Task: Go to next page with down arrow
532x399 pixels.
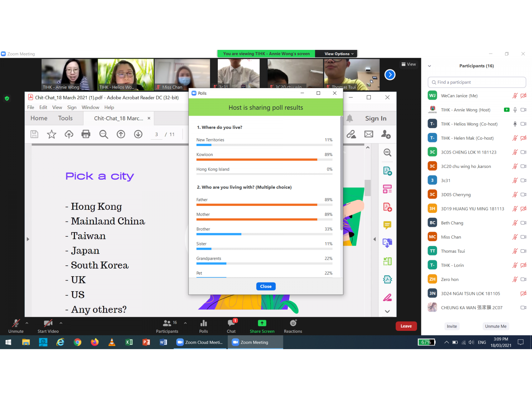Action: point(138,134)
